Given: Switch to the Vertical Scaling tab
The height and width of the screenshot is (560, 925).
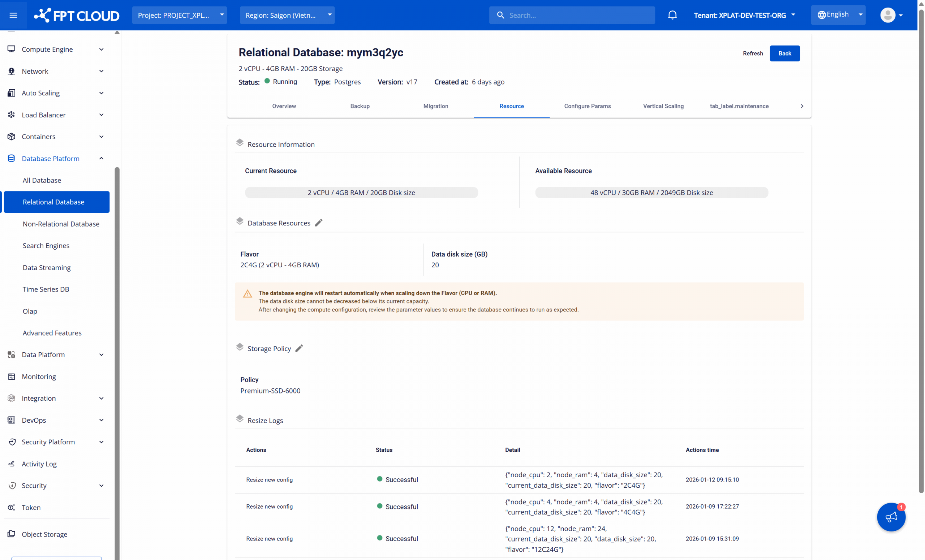Looking at the screenshot, I should coord(663,106).
